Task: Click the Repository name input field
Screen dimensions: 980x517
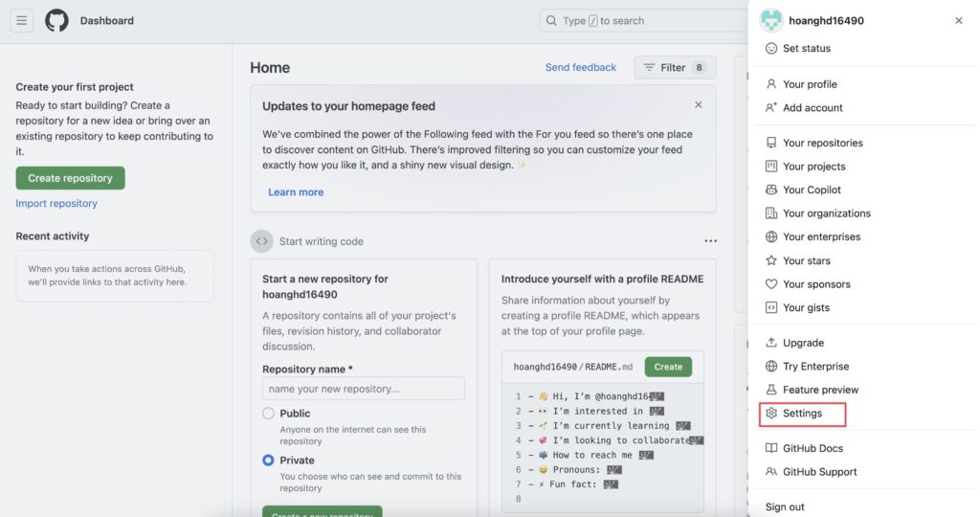Action: pos(363,389)
